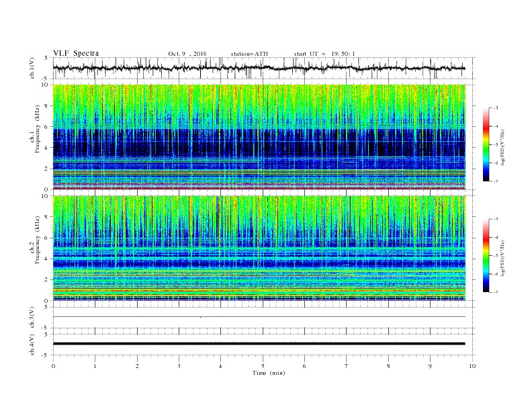Click inside the ch.2 spectrogram panel
Viewport: 532px width, 411px height.
[259, 248]
